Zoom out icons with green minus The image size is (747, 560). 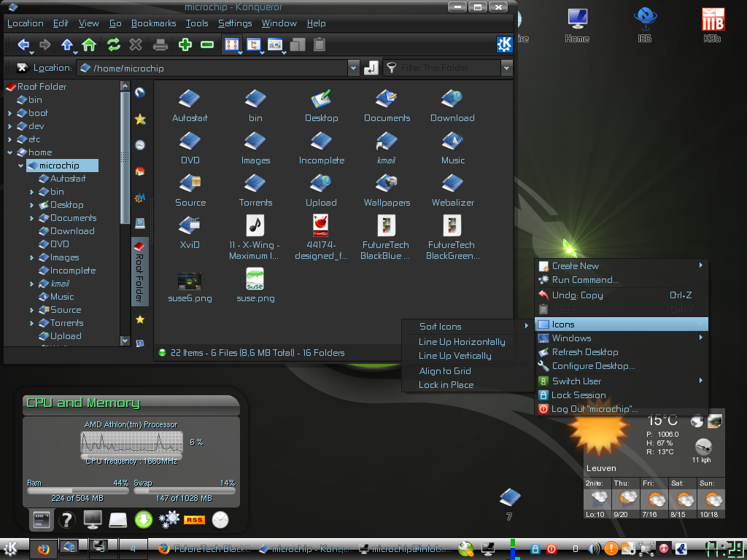tap(207, 44)
